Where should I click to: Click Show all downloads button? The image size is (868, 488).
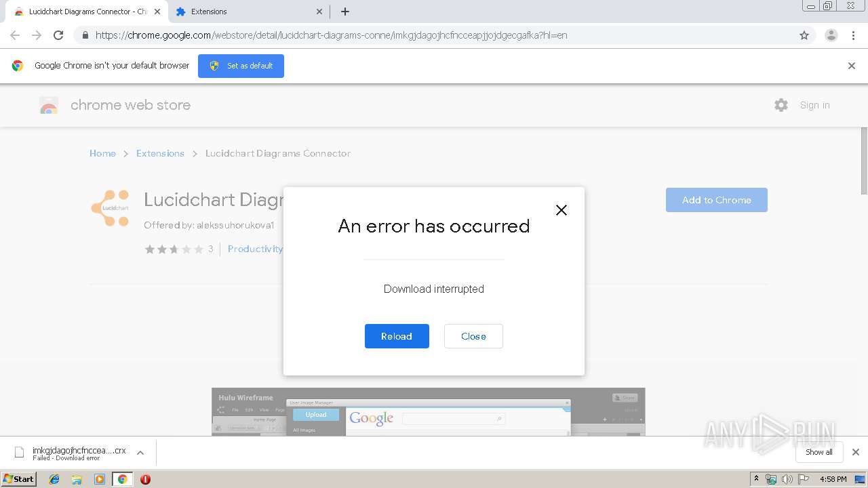(x=819, y=452)
